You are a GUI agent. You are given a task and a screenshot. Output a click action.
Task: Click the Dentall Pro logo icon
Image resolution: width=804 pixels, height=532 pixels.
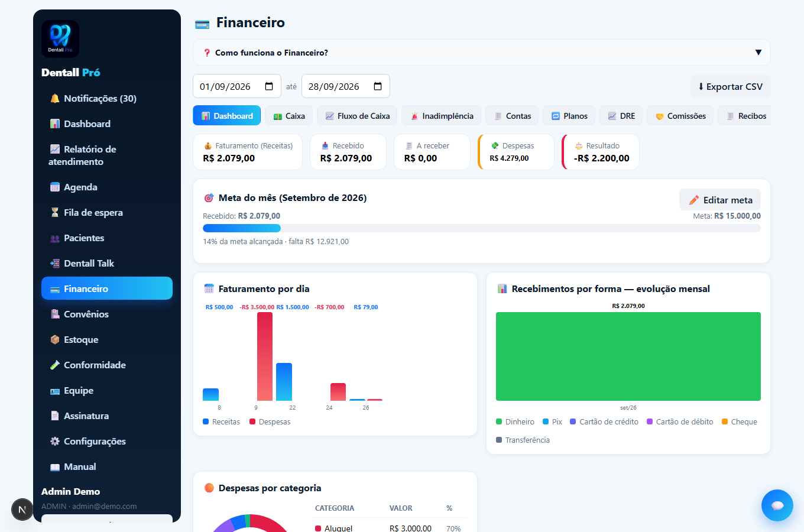coord(60,39)
